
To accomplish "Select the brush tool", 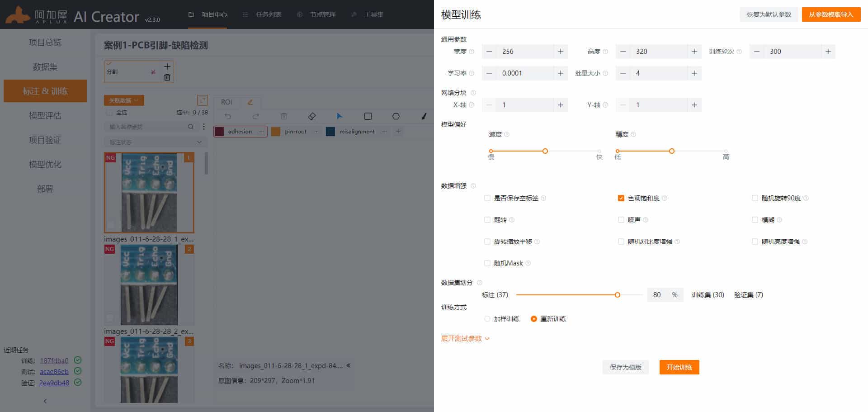I will (x=424, y=116).
